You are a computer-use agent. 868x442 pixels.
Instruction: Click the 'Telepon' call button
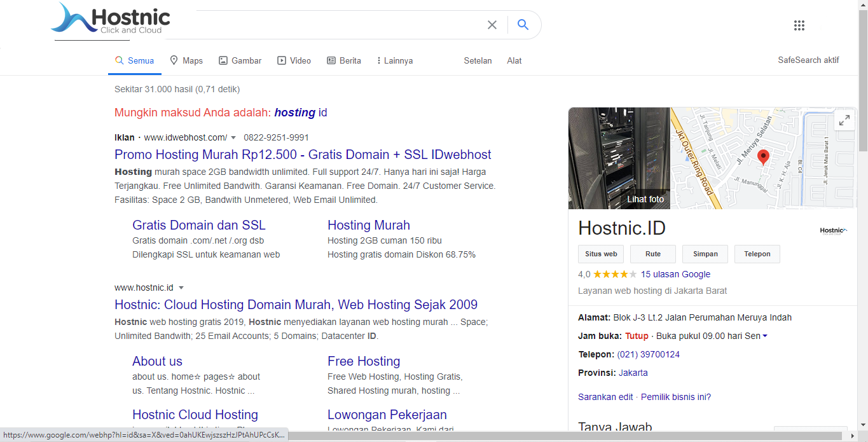757,254
